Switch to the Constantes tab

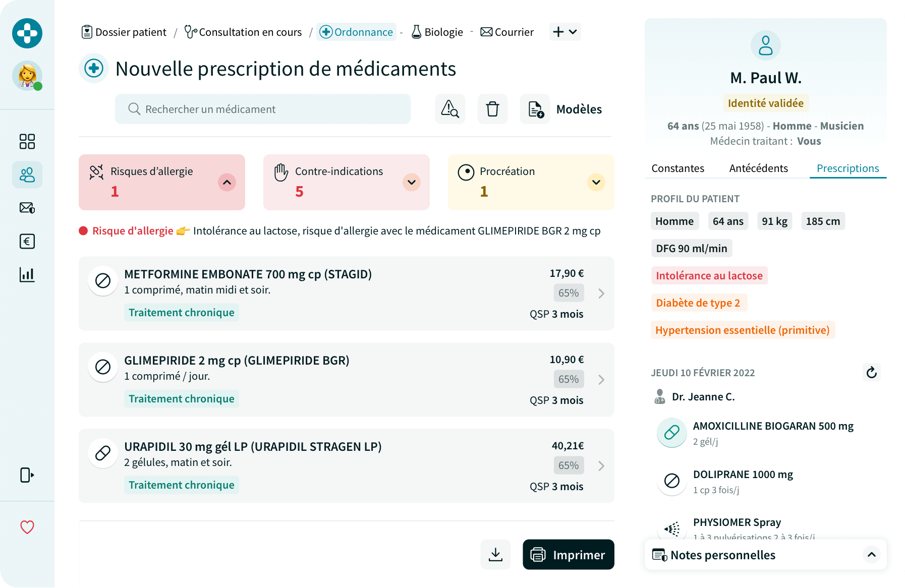click(x=677, y=168)
